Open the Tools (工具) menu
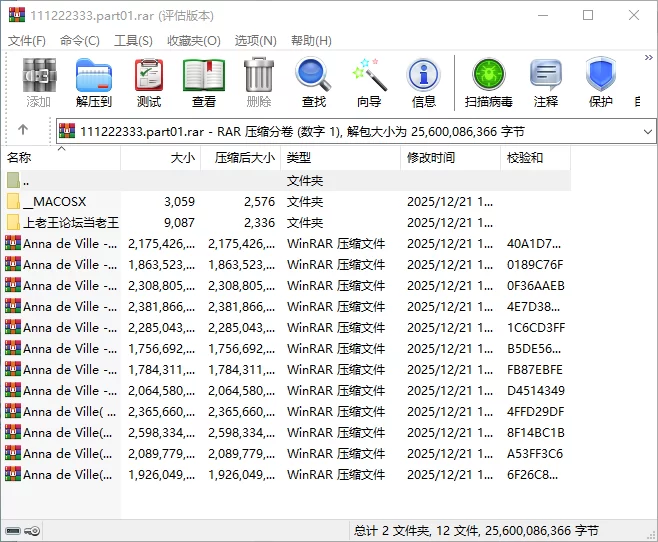The image size is (658, 542). pos(133,41)
